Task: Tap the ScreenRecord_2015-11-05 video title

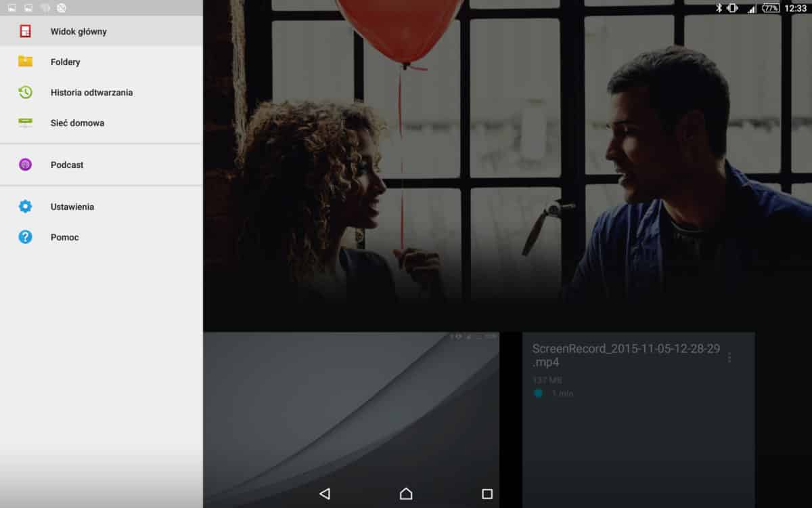Action: pyautogui.click(x=625, y=355)
